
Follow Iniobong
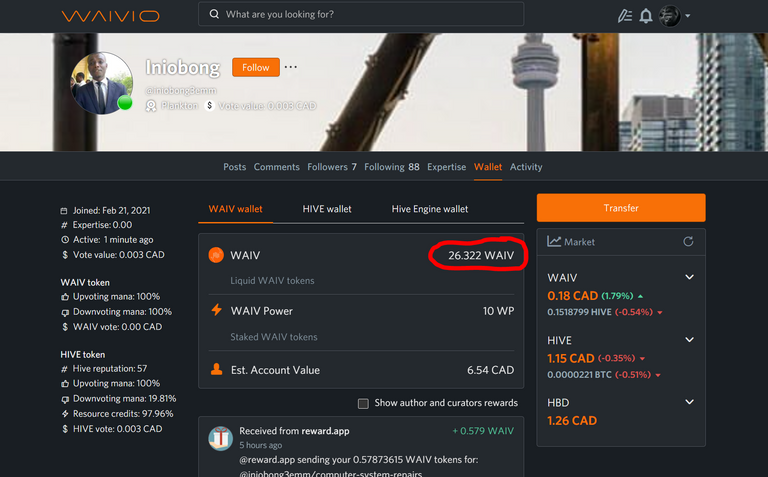point(256,67)
